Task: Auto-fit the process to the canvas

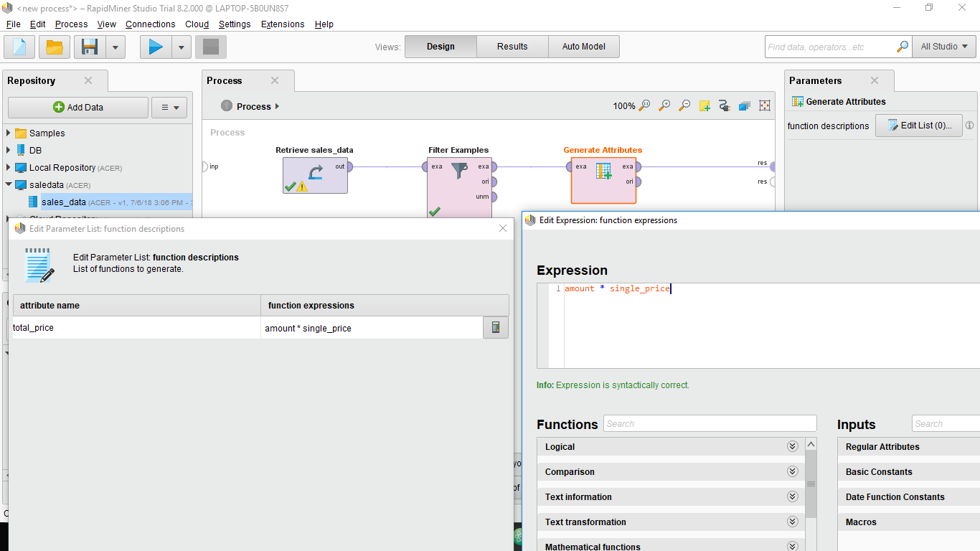Action: coord(765,105)
